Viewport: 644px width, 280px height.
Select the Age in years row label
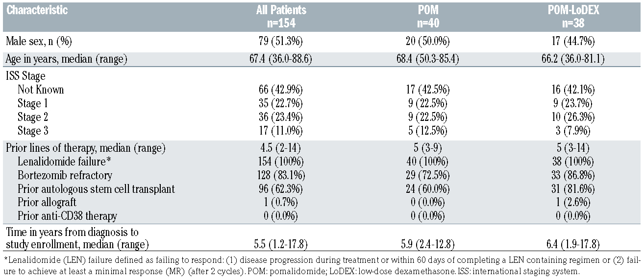tap(66, 60)
